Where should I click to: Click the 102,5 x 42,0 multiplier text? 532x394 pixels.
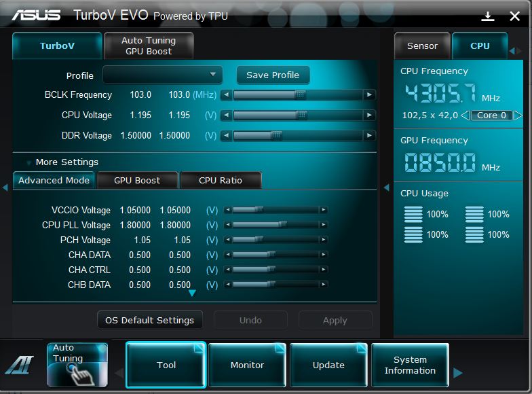point(430,115)
